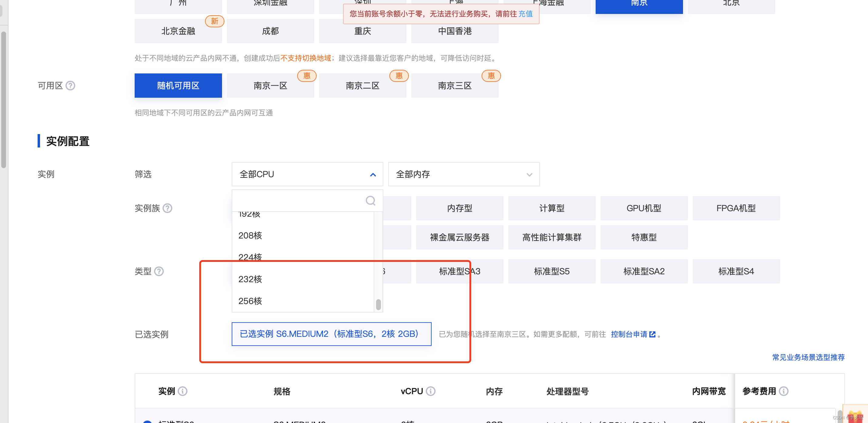The image size is (868, 423).
Task: Click info icon next to 参考费用 header
Action: click(784, 391)
